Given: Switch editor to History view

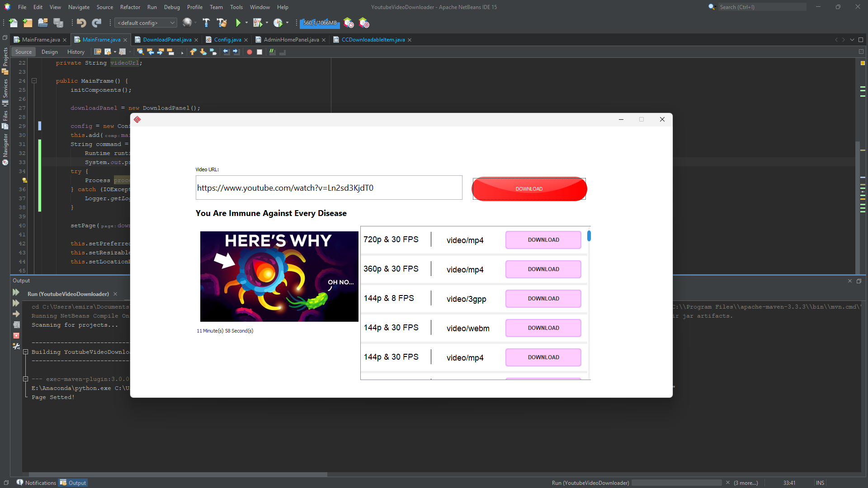Looking at the screenshot, I should pyautogui.click(x=75, y=52).
